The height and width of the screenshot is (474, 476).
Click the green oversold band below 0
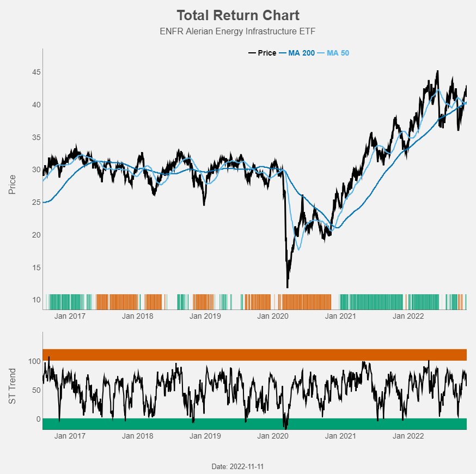point(254,424)
